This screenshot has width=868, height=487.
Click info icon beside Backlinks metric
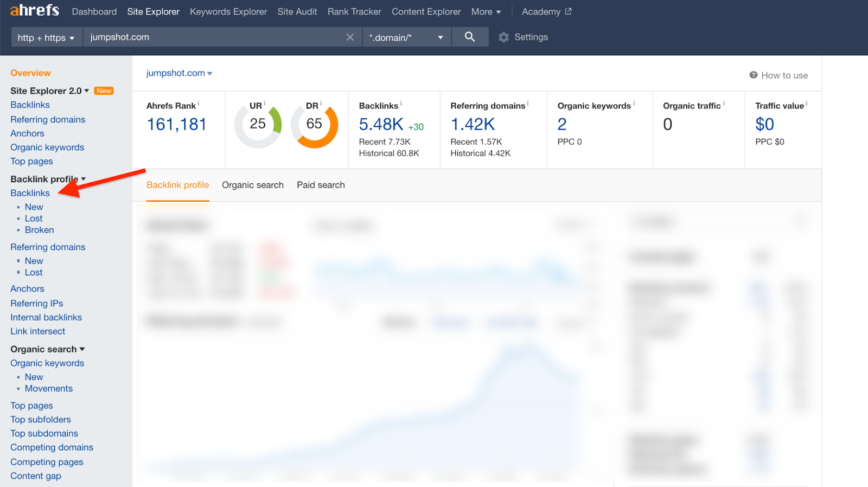click(401, 103)
